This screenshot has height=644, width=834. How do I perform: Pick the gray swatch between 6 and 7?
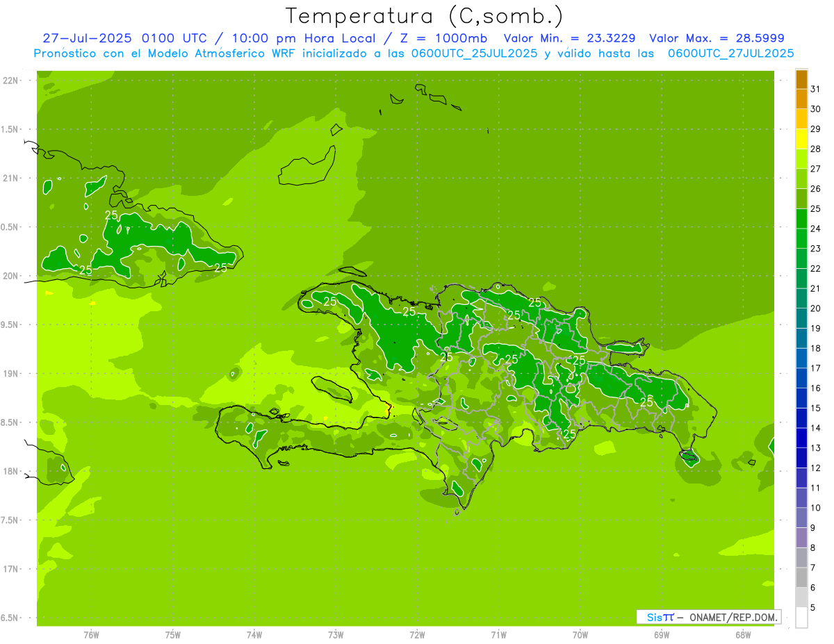point(801,577)
